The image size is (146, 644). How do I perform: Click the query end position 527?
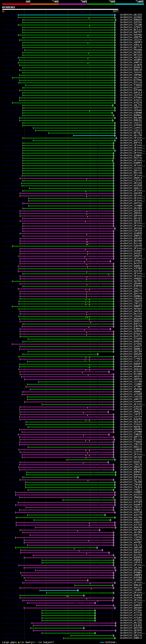pyautogui.click(x=115, y=11)
